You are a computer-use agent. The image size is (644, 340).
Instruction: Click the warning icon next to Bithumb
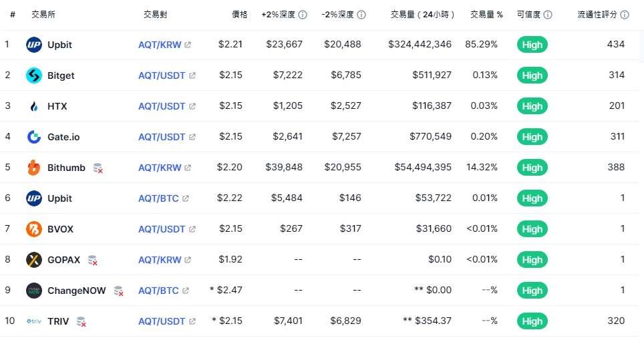[x=98, y=168]
